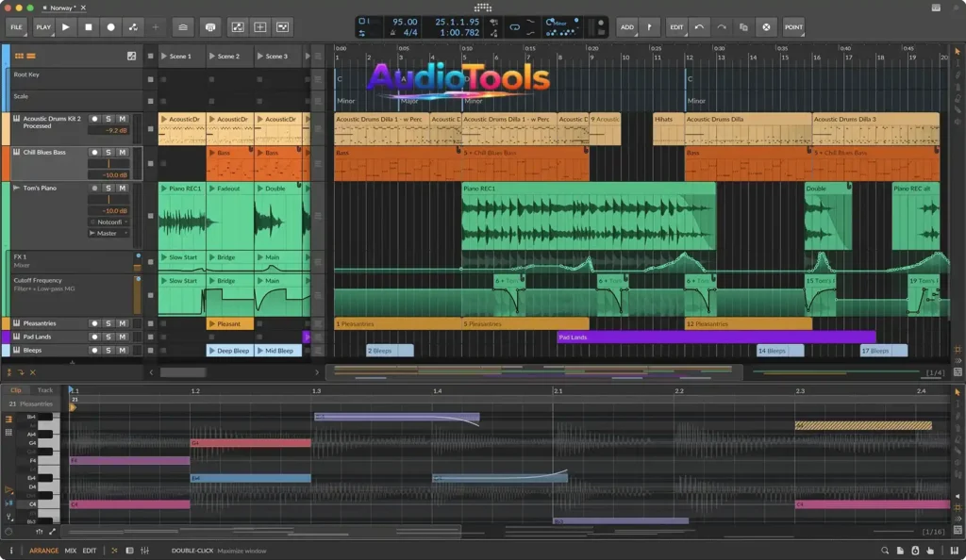
Task: Solo the Chill Blues Bass track
Action: [108, 153]
